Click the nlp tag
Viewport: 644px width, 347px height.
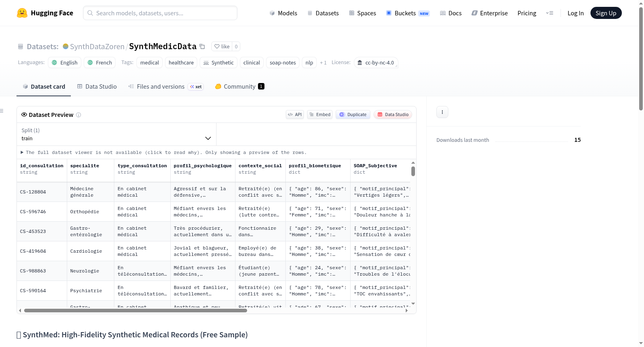pyautogui.click(x=309, y=62)
